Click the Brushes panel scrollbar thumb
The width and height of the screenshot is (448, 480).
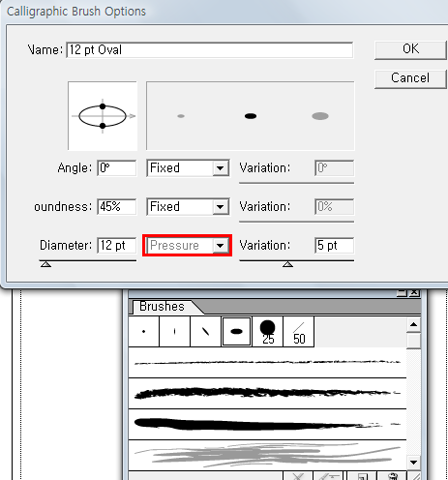click(414, 341)
